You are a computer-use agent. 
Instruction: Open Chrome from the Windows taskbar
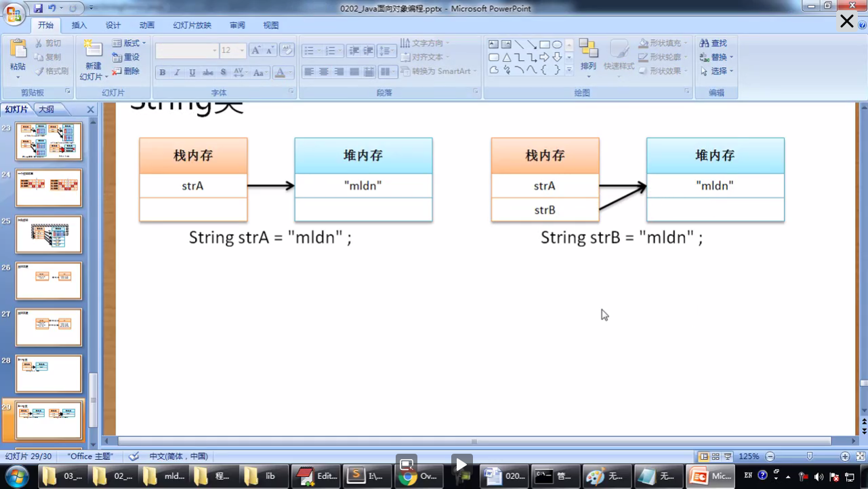[x=418, y=477]
